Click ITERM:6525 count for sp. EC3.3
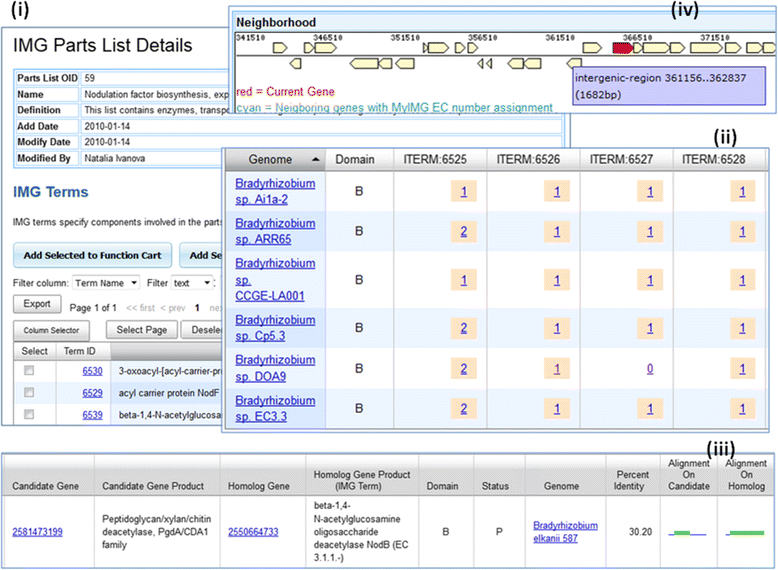 pos(463,409)
